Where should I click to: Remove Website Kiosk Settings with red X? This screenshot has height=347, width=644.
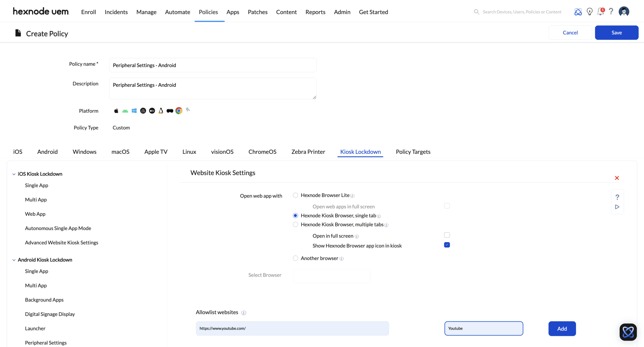click(617, 178)
